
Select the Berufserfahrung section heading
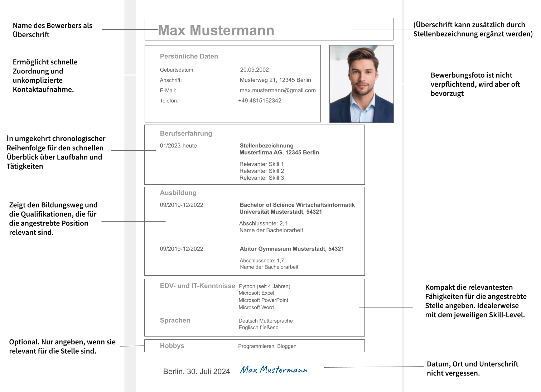tap(186, 134)
